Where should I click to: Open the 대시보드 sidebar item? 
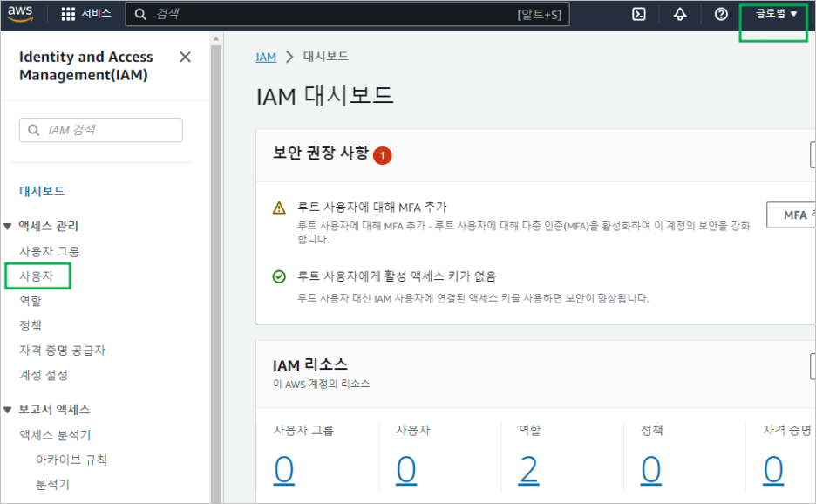point(42,191)
